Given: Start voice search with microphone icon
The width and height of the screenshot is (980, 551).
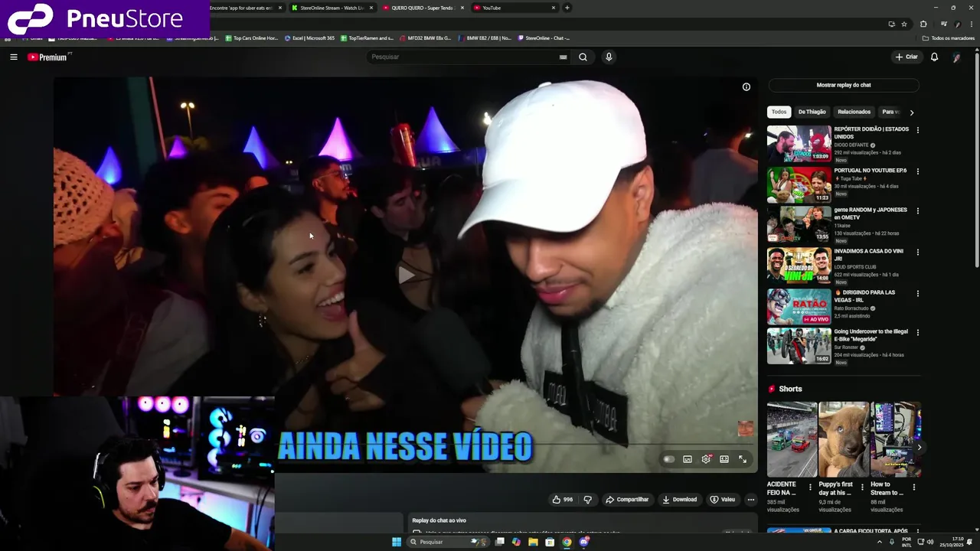Looking at the screenshot, I should pyautogui.click(x=609, y=57).
